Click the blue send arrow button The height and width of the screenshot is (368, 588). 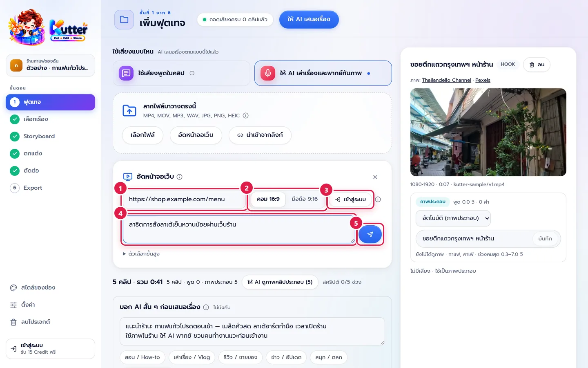click(370, 234)
